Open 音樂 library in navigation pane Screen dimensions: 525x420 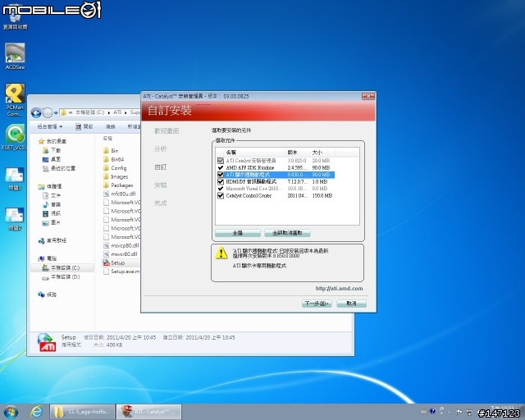click(52, 204)
